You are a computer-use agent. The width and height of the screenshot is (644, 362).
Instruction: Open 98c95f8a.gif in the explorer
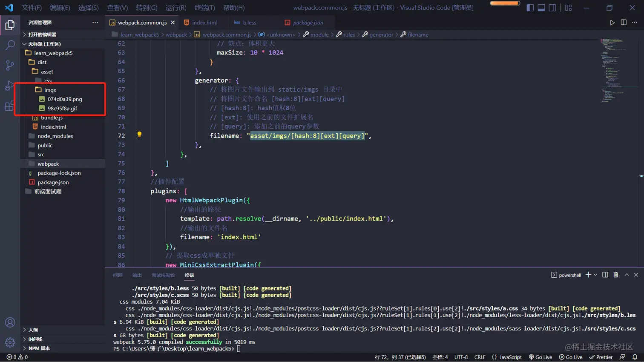pos(63,108)
